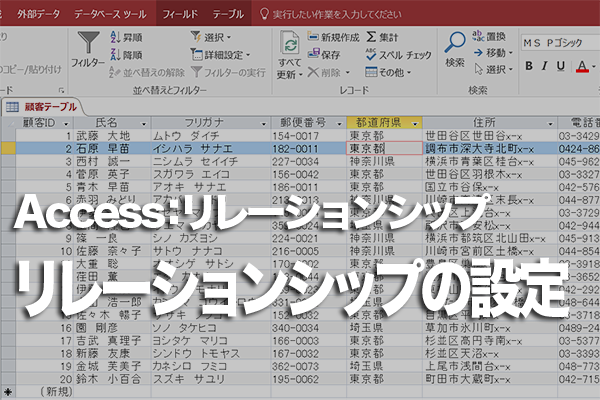Click すべて更新 refresh all icon

click(290, 43)
